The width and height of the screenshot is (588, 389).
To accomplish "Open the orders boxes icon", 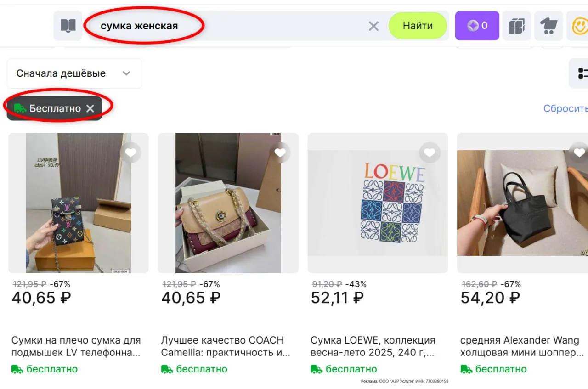I will click(517, 26).
